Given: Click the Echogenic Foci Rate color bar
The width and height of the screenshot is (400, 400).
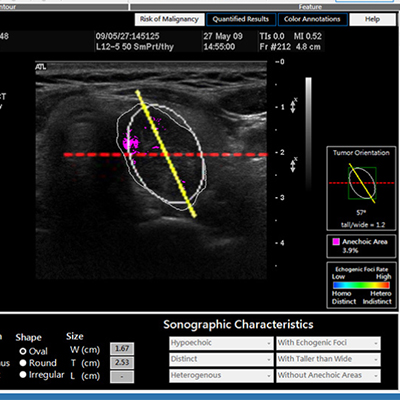Looking at the screenshot, I should 361,285.
